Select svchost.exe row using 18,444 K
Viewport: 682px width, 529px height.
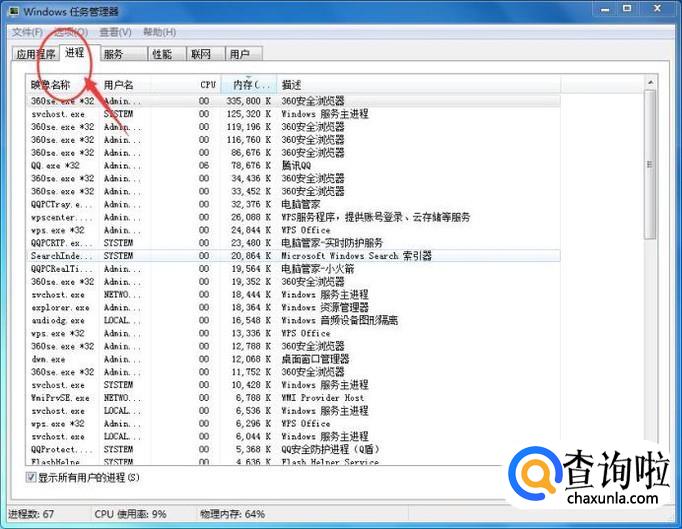[293, 295]
